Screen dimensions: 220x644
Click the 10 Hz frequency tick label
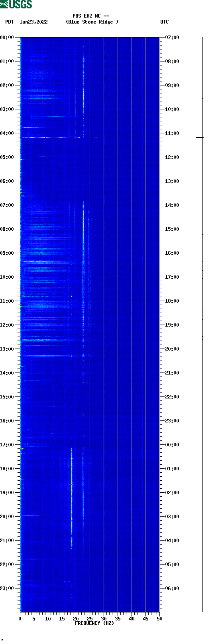coord(48,618)
